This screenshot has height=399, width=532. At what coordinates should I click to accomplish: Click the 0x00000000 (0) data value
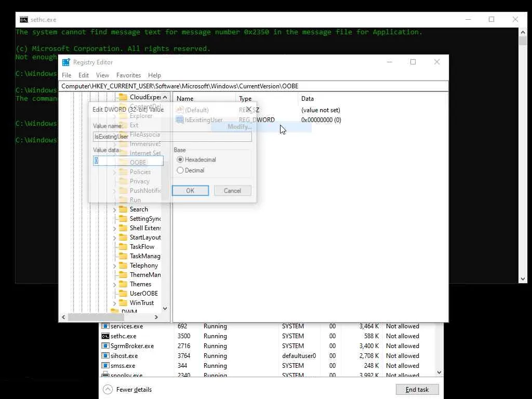321,120
